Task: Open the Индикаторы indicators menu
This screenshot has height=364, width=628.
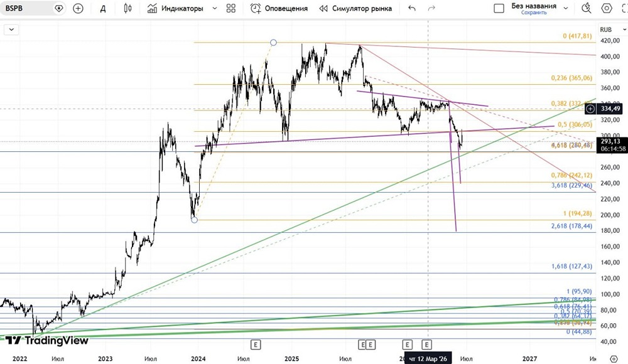Action: pyautogui.click(x=175, y=8)
